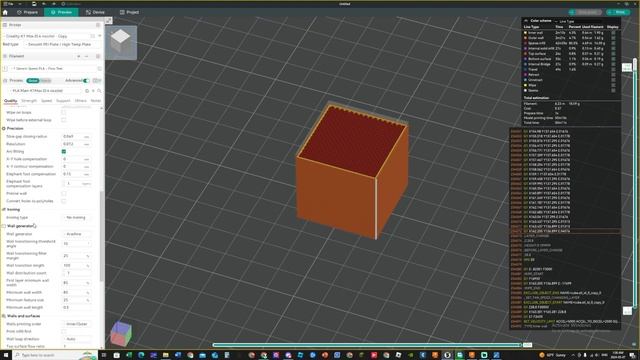
Task: Open the Speed settings tab
Action: [x=47, y=100]
